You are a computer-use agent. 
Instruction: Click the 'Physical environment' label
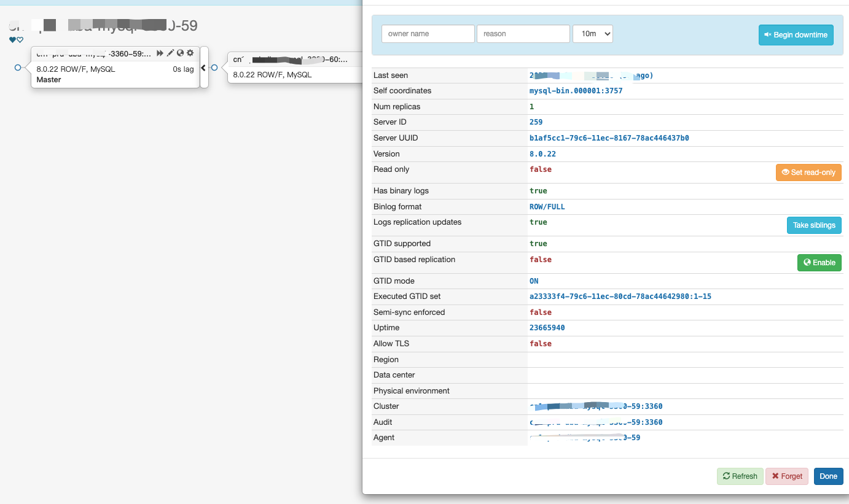coord(412,391)
